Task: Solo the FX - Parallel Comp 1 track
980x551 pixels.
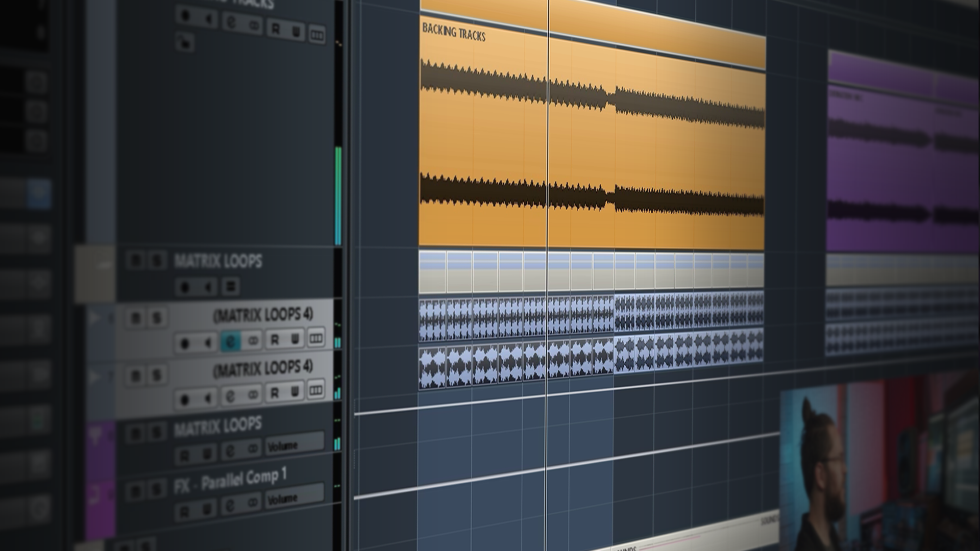Action: click(x=157, y=490)
